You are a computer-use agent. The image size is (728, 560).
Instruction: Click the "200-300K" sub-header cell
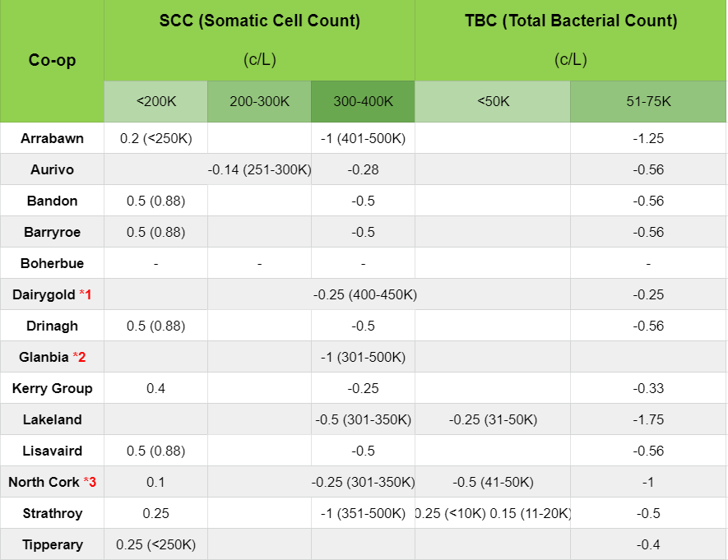pyautogui.click(x=259, y=102)
